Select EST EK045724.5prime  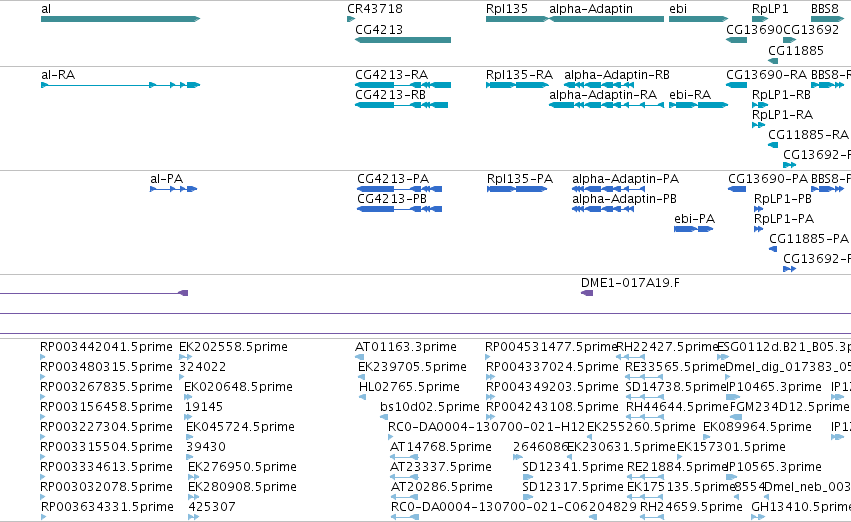coord(240,426)
